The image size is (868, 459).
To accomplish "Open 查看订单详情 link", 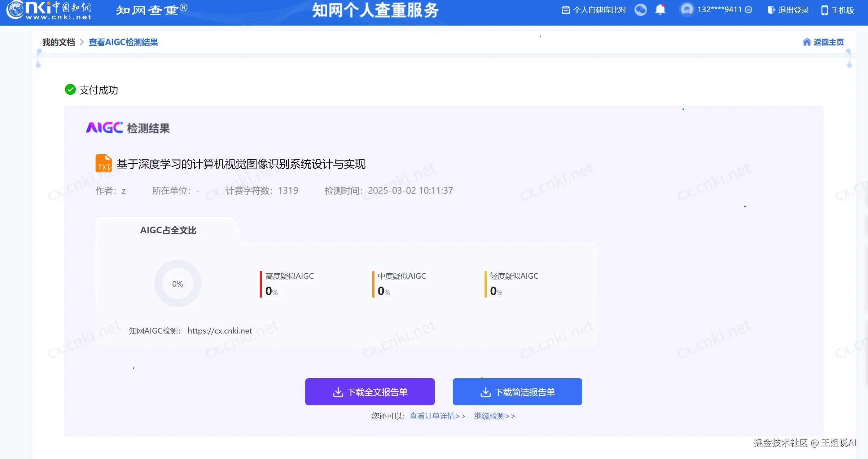I will [437, 416].
